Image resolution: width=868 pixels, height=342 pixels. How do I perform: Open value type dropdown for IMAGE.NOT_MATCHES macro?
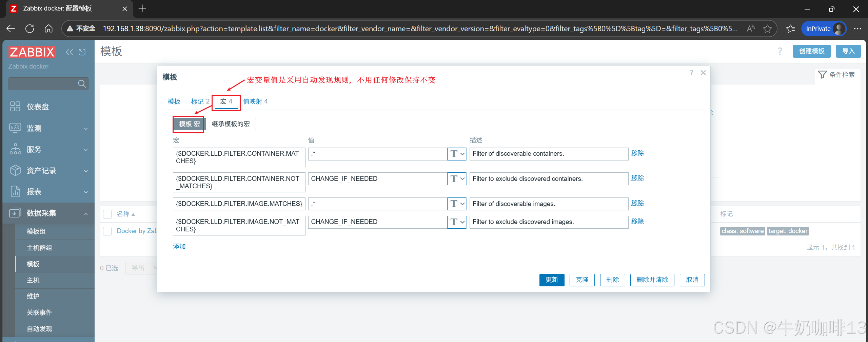[x=457, y=222]
